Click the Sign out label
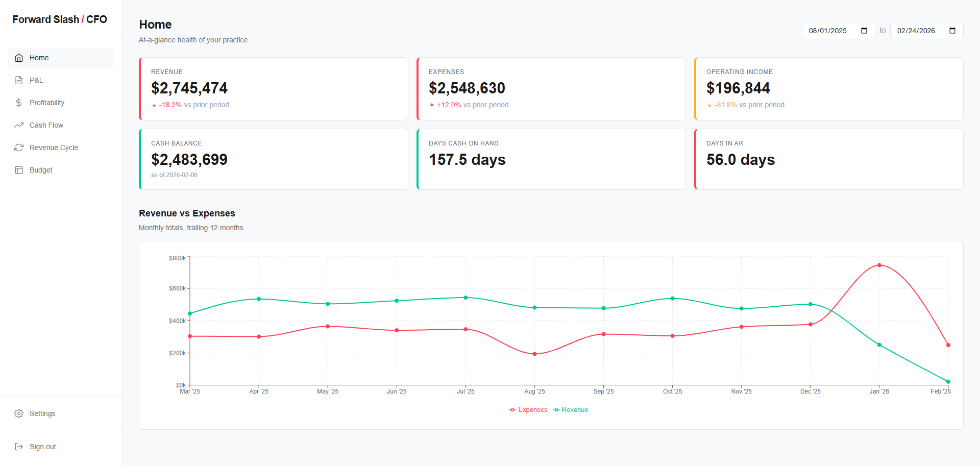This screenshot has width=980, height=465. tap(43, 447)
